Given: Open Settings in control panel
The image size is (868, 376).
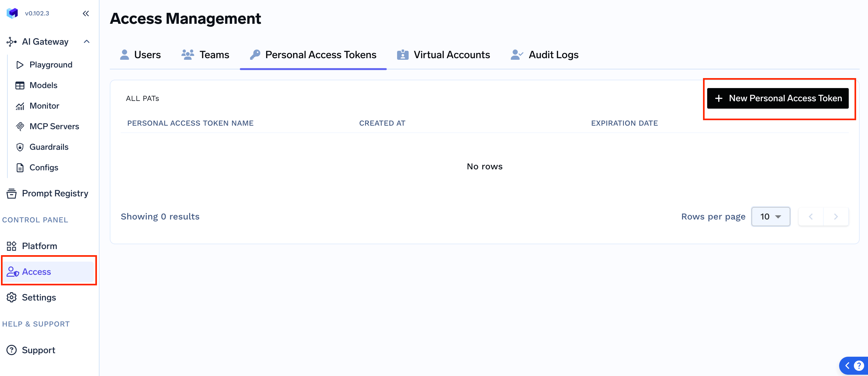Looking at the screenshot, I should pyautogui.click(x=39, y=298).
